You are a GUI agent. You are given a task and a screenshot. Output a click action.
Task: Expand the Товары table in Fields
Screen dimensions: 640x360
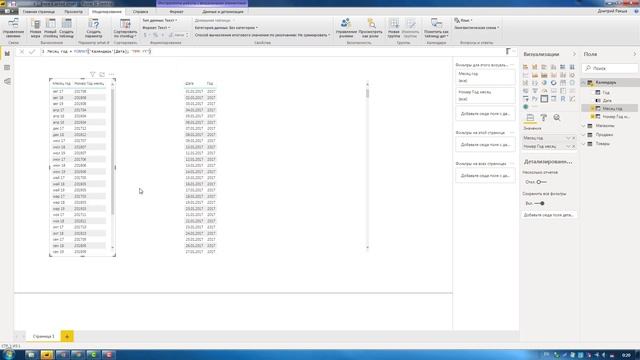click(584, 144)
